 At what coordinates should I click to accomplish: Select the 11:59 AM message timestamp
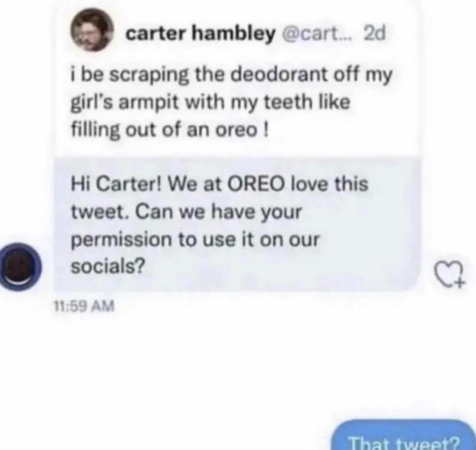point(84,306)
